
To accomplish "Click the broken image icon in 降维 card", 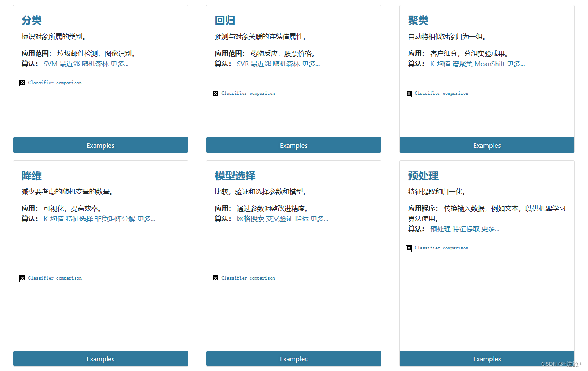I will 22,278.
